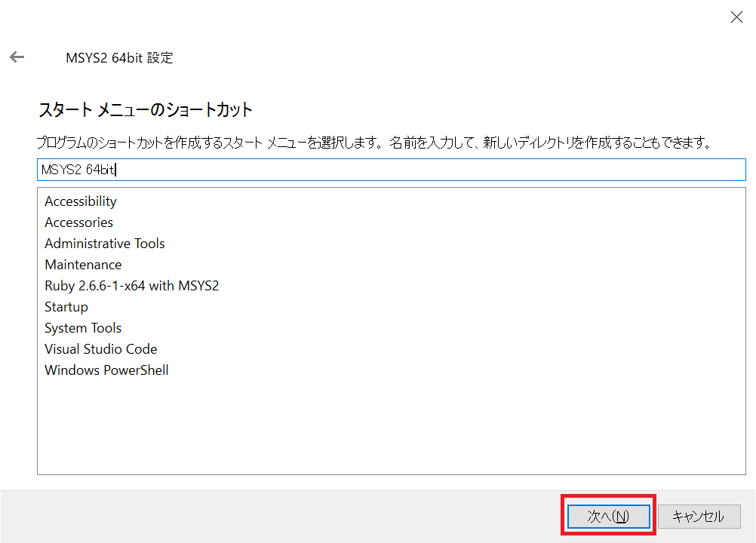Close the MSYS2 setup window

click(736, 17)
